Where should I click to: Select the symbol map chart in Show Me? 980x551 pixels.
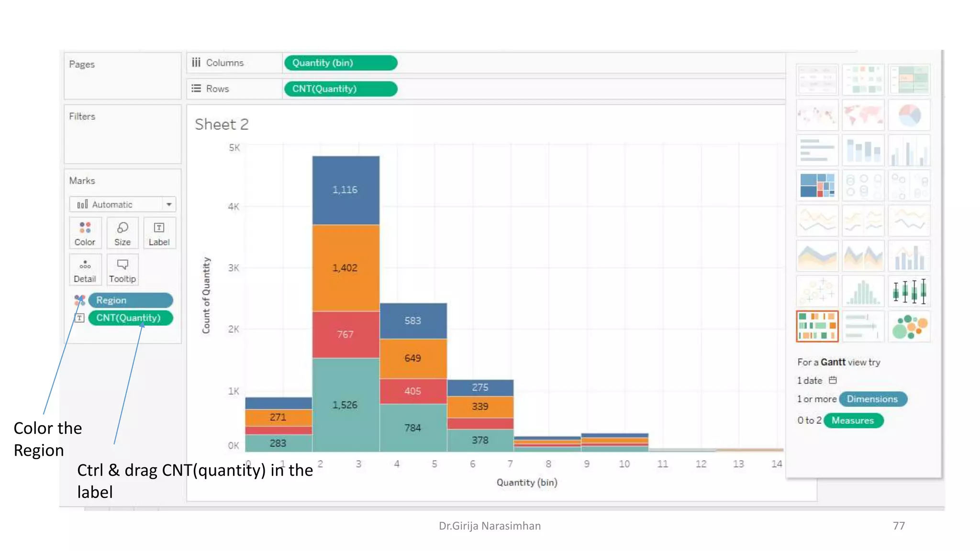click(x=817, y=115)
